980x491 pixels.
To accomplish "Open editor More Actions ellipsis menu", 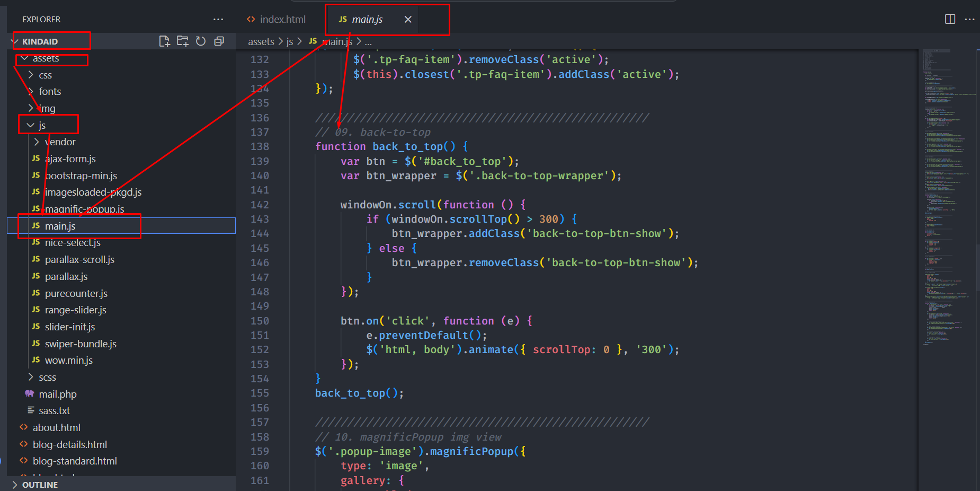I will (x=969, y=19).
